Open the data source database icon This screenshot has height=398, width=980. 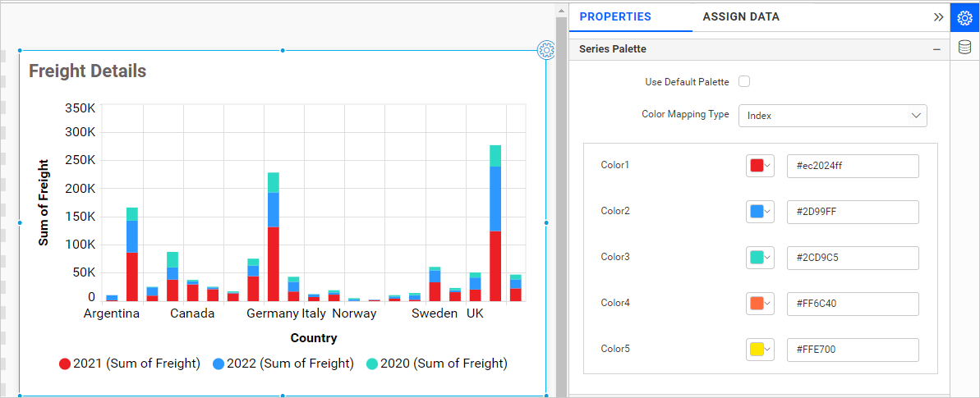click(964, 47)
